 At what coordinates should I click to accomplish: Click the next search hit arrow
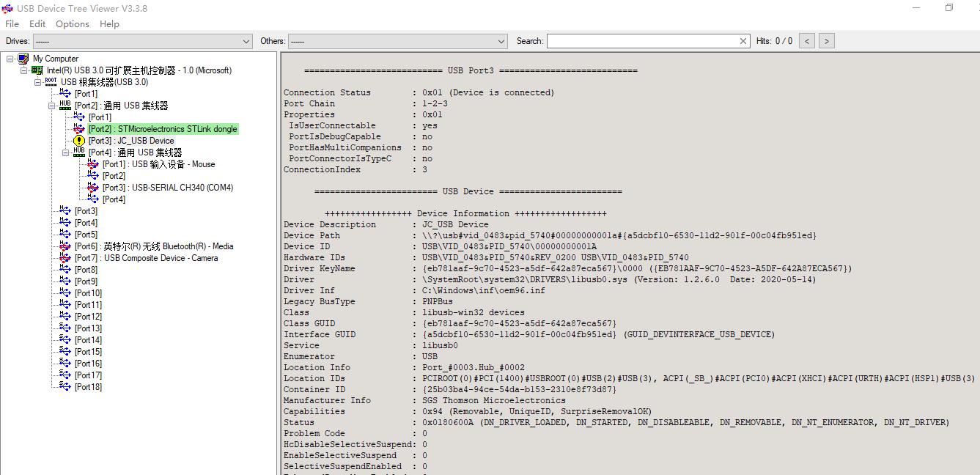tap(826, 40)
